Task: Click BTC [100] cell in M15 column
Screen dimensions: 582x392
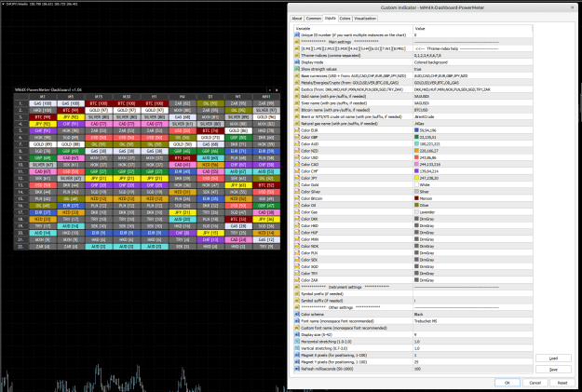Action: (99, 103)
